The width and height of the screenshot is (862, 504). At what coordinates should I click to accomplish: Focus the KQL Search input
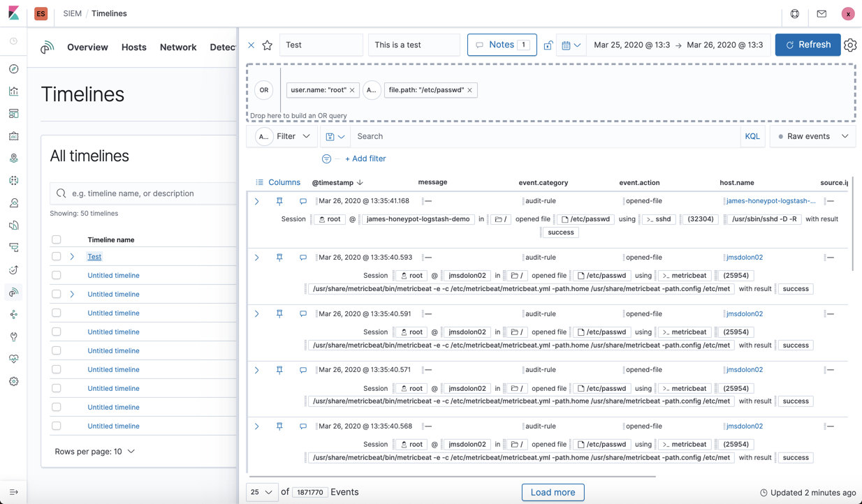[x=546, y=137]
